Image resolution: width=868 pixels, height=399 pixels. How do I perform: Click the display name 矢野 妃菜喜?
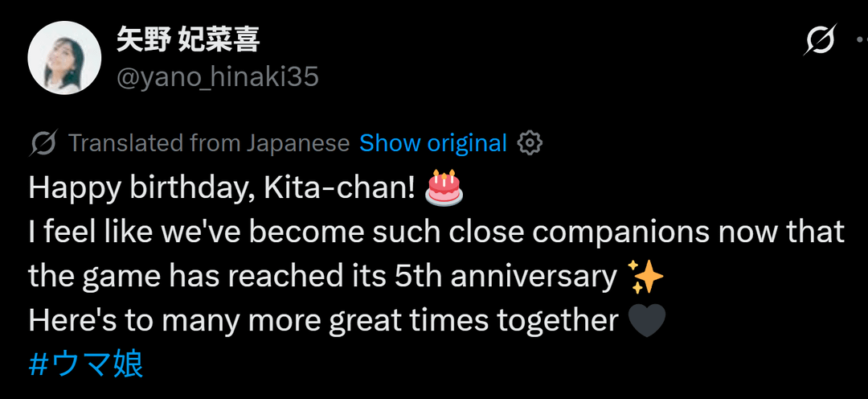[187, 39]
